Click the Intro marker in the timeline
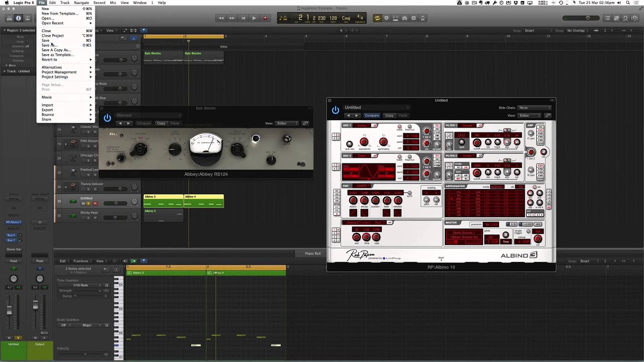This screenshot has width=644, height=362. [x=224, y=47]
